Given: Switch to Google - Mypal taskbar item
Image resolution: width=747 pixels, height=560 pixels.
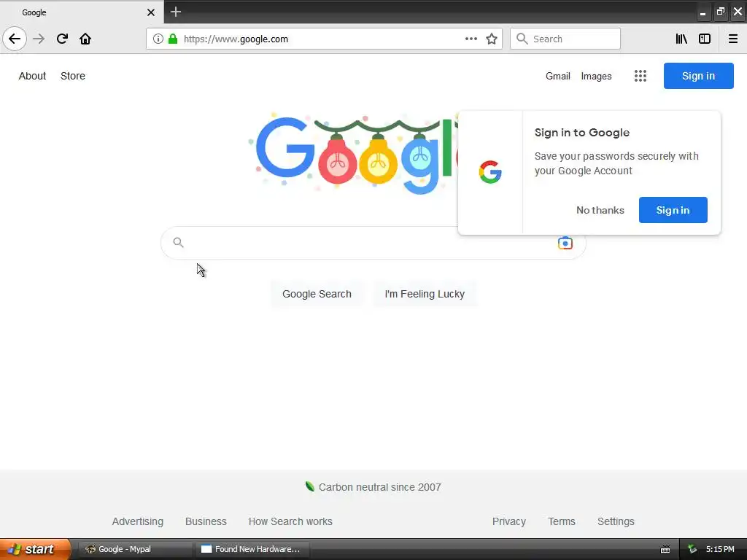Looking at the screenshot, I should [135, 549].
